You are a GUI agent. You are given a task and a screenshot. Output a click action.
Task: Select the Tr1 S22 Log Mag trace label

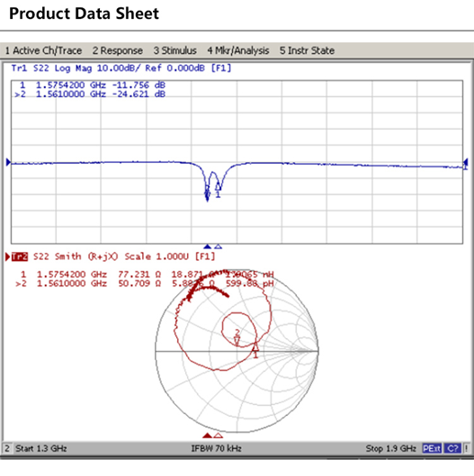[x=121, y=68]
